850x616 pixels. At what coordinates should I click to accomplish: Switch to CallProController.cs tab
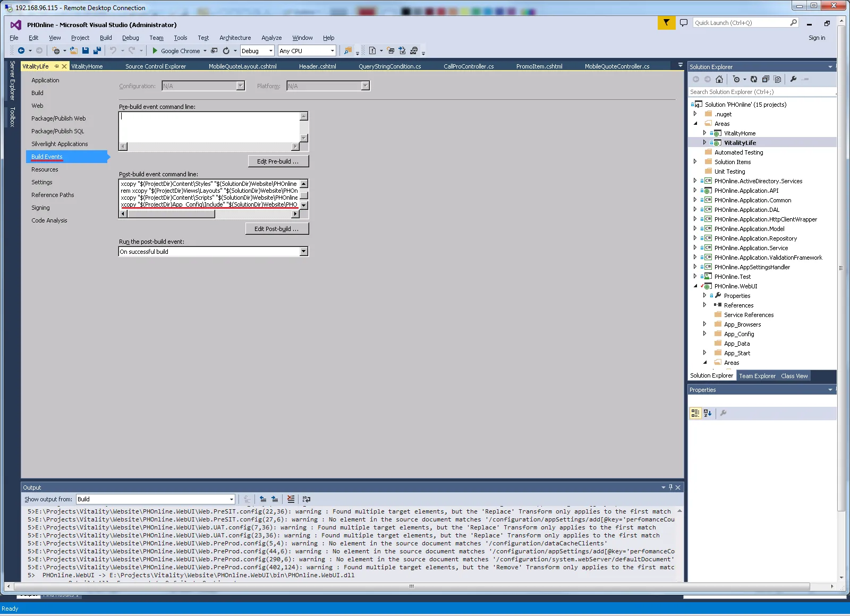coord(469,66)
